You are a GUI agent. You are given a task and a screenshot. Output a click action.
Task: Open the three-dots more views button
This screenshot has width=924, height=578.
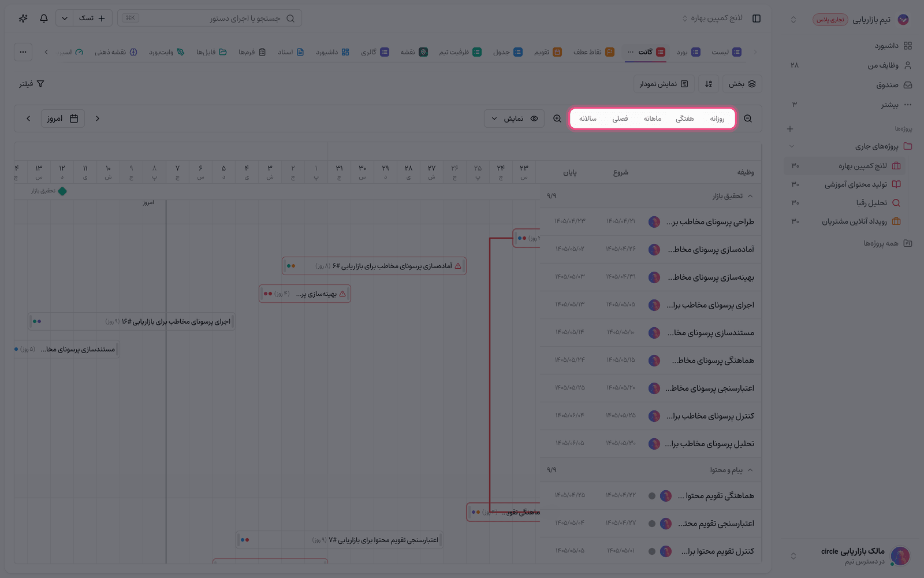pos(23,52)
